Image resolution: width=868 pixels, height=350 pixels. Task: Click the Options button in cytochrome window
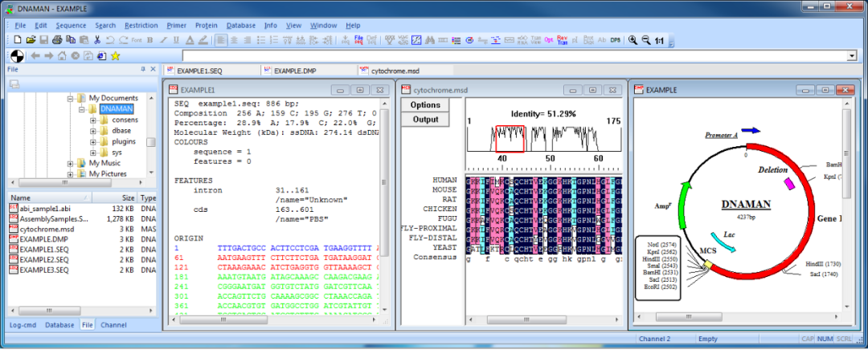[x=425, y=105]
